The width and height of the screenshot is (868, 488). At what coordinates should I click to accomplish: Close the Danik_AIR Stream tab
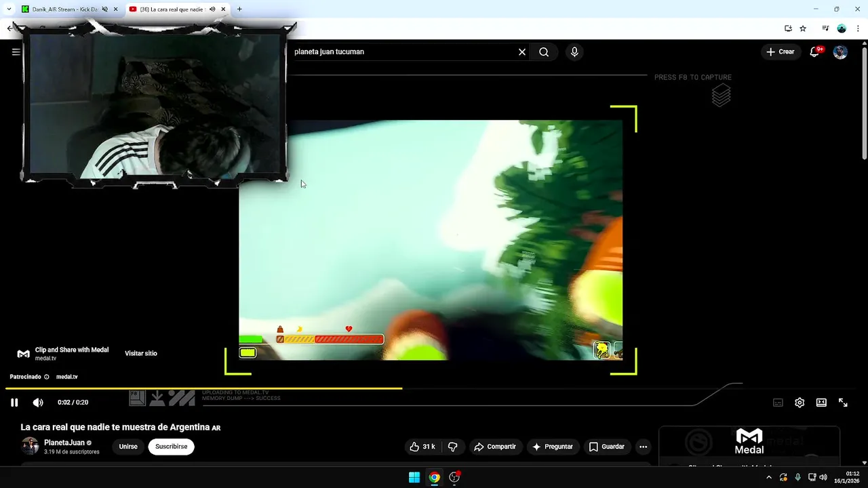[116, 9]
